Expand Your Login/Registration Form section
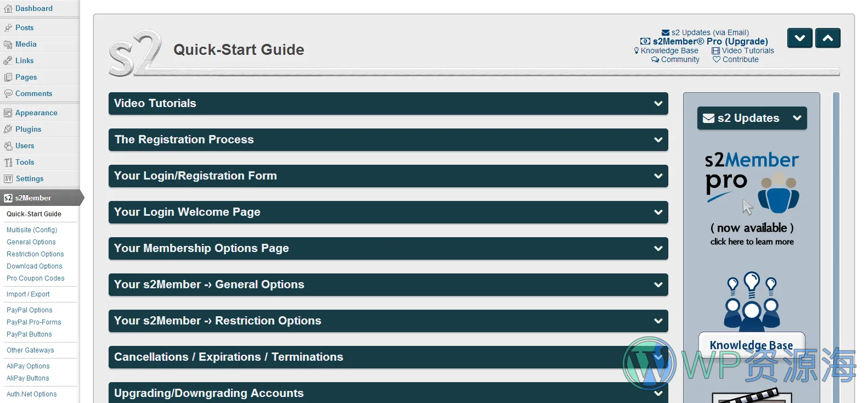868x403 pixels. [388, 176]
